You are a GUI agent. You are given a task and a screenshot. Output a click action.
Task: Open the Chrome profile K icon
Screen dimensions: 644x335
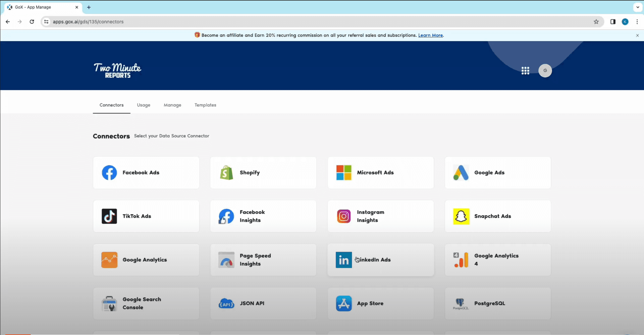tap(625, 22)
